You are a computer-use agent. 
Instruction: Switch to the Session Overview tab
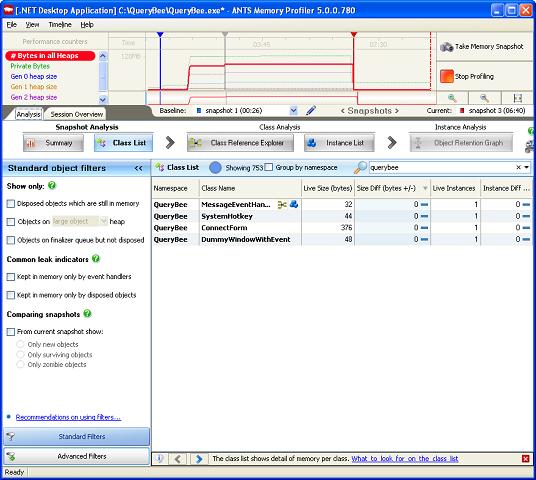coord(77,115)
